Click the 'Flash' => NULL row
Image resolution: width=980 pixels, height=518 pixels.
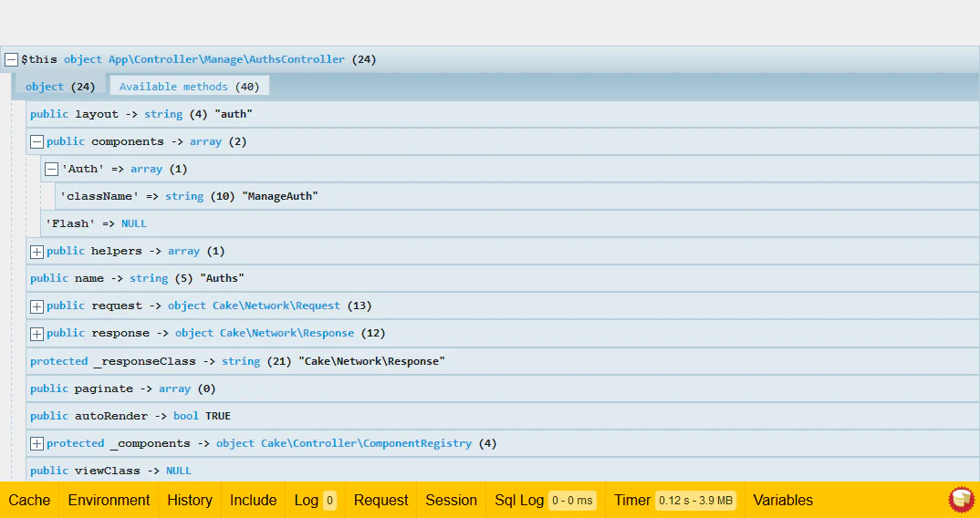510,223
